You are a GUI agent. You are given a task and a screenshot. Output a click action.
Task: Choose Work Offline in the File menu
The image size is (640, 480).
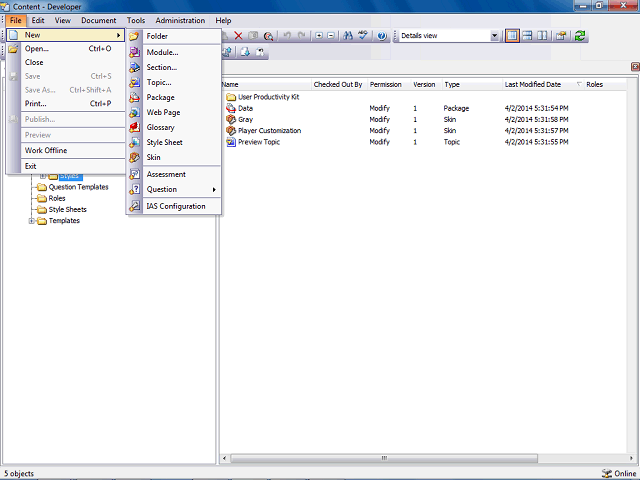pyautogui.click(x=65, y=150)
